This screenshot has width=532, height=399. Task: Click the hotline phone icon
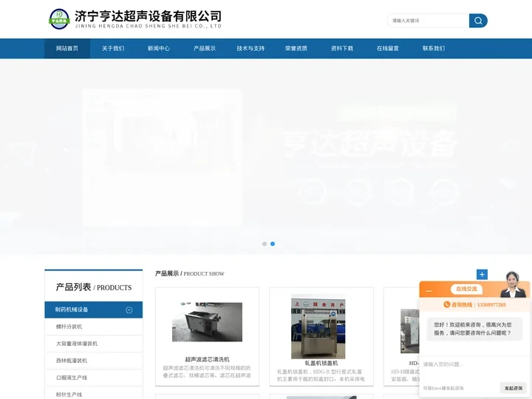tap(447, 304)
